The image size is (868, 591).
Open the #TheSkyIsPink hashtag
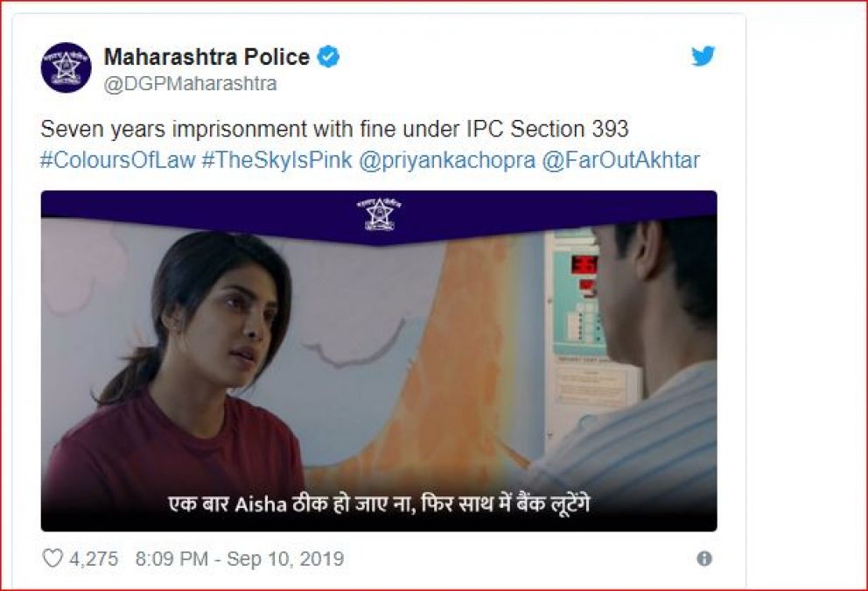[x=276, y=160]
